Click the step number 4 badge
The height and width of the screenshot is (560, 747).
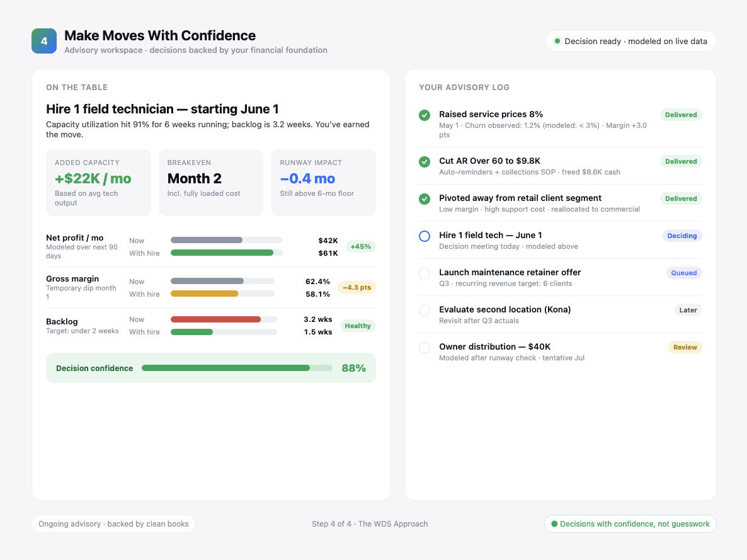(x=43, y=40)
